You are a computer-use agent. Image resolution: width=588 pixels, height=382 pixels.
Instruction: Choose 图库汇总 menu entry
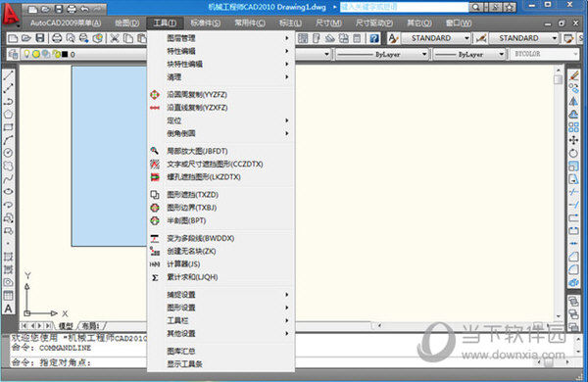[220, 352]
